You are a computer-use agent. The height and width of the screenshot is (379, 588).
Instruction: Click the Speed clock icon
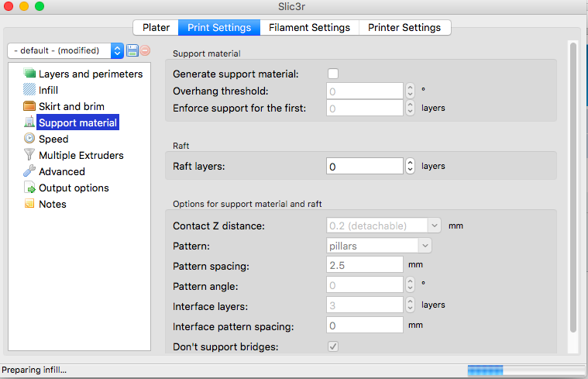tap(29, 139)
